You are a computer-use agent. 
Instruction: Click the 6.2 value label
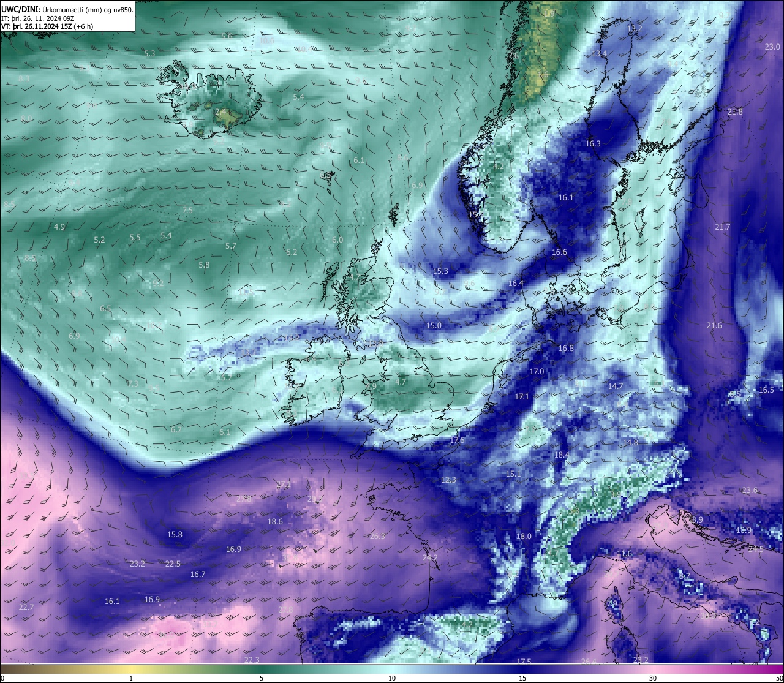292,252
